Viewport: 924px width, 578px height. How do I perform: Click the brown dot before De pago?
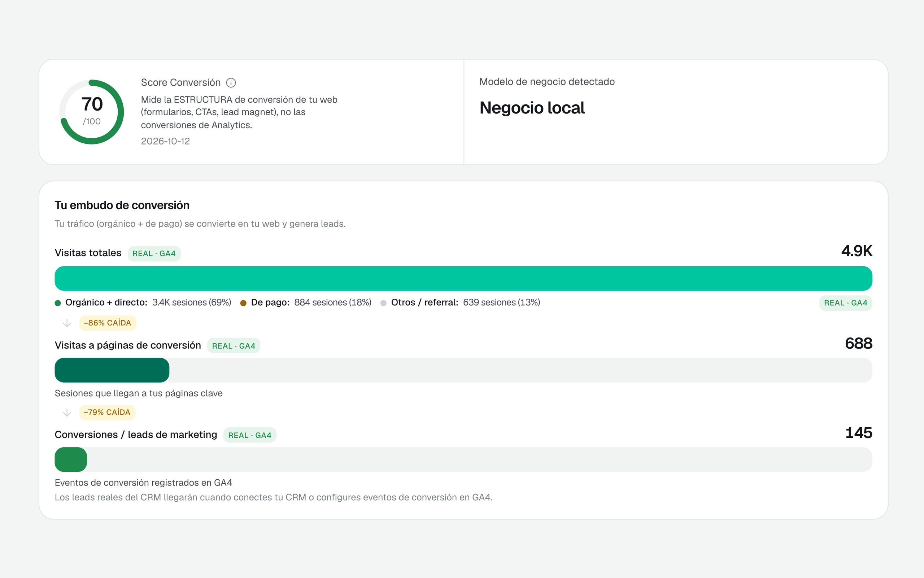pos(243,303)
